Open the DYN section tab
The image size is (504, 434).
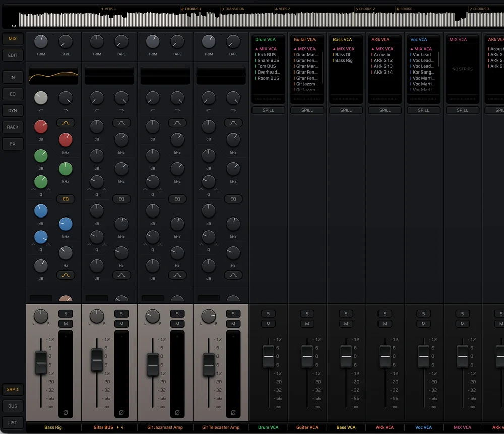point(13,111)
